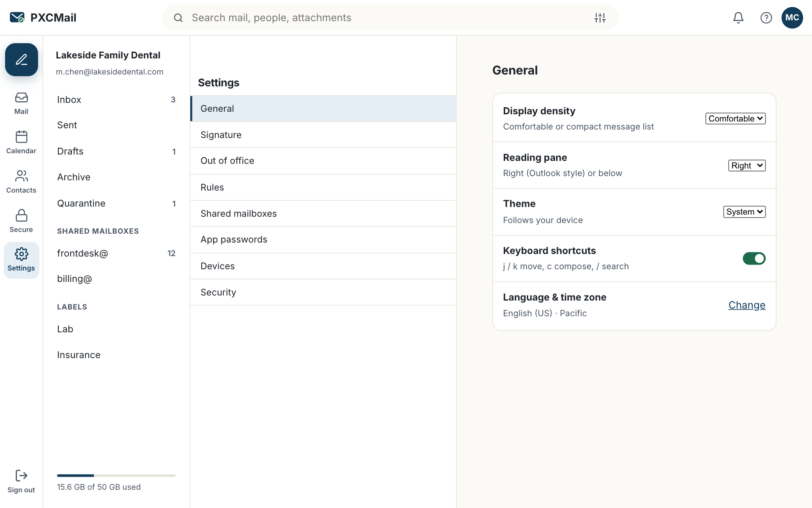
Task: Open the billing@ shared mailbox
Action: coord(116,279)
